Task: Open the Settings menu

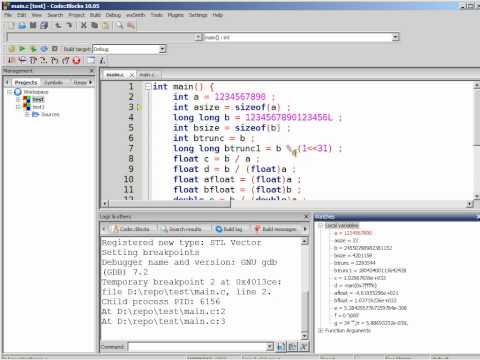Action: [x=198, y=15]
